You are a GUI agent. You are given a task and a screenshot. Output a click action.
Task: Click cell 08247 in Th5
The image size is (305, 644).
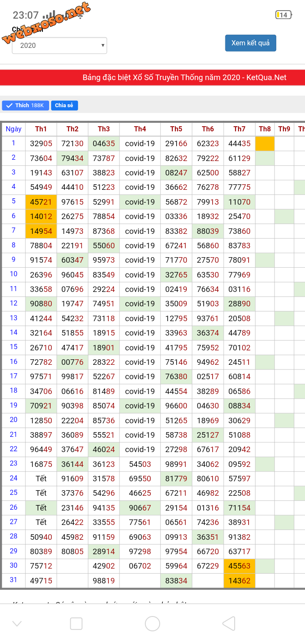(176, 173)
